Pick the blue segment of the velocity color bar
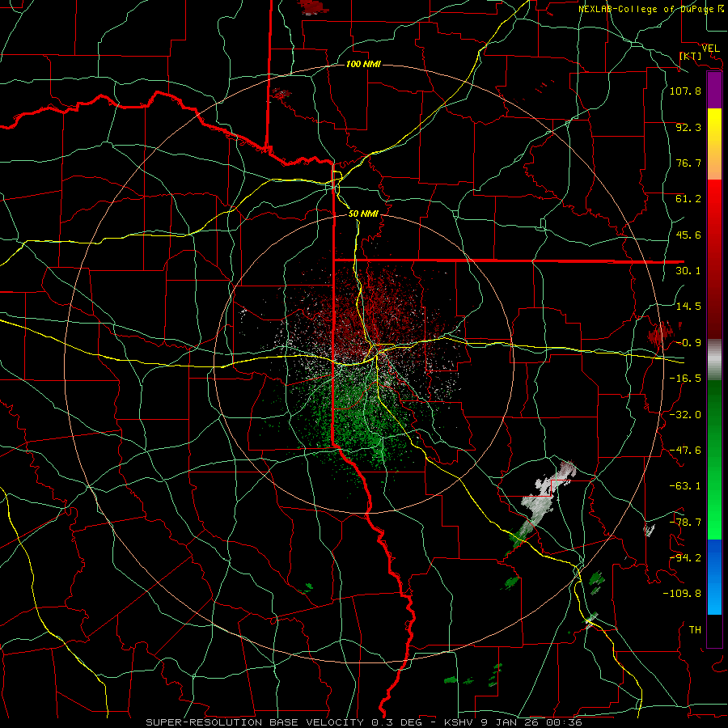This screenshot has width=728, height=728. coord(714,577)
